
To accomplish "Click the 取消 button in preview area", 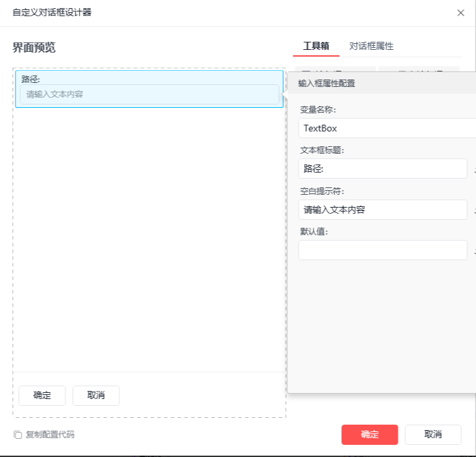I will (x=96, y=396).
